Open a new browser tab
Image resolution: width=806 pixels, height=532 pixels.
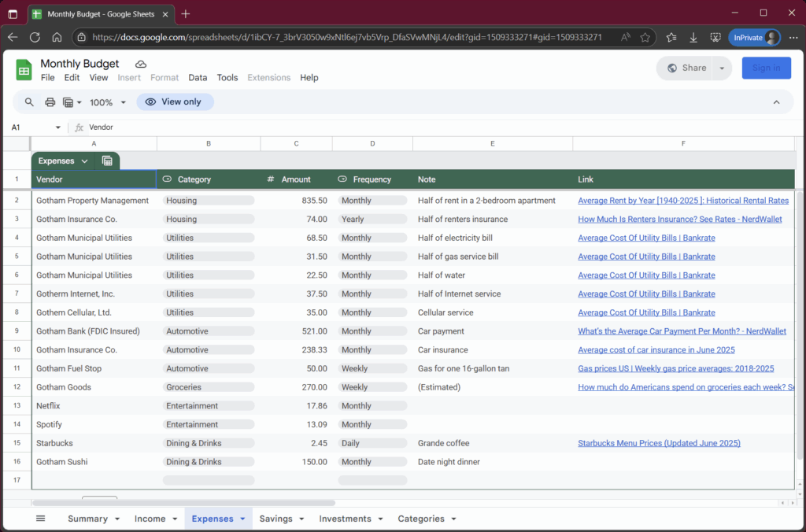(186, 14)
